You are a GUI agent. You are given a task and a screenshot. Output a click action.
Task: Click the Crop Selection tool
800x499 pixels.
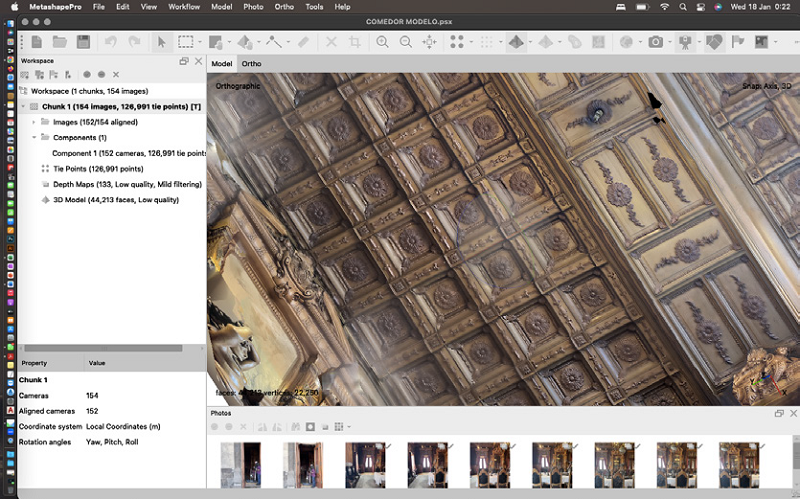(354, 42)
